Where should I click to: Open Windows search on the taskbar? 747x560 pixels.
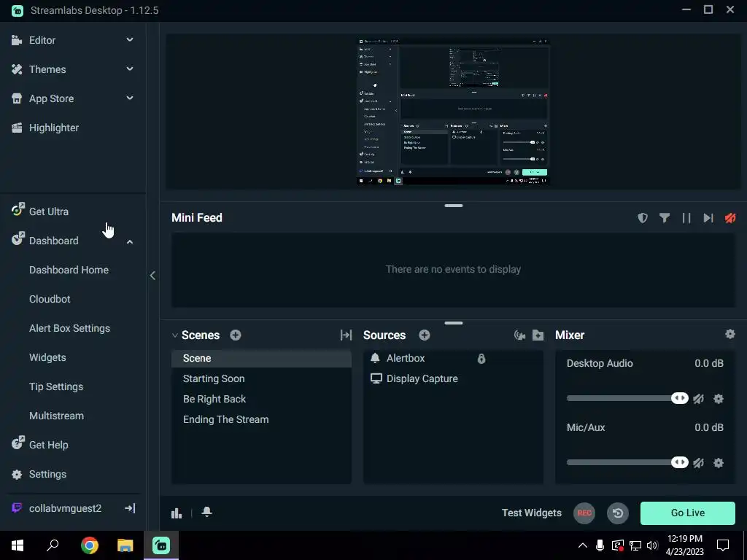tap(53, 545)
